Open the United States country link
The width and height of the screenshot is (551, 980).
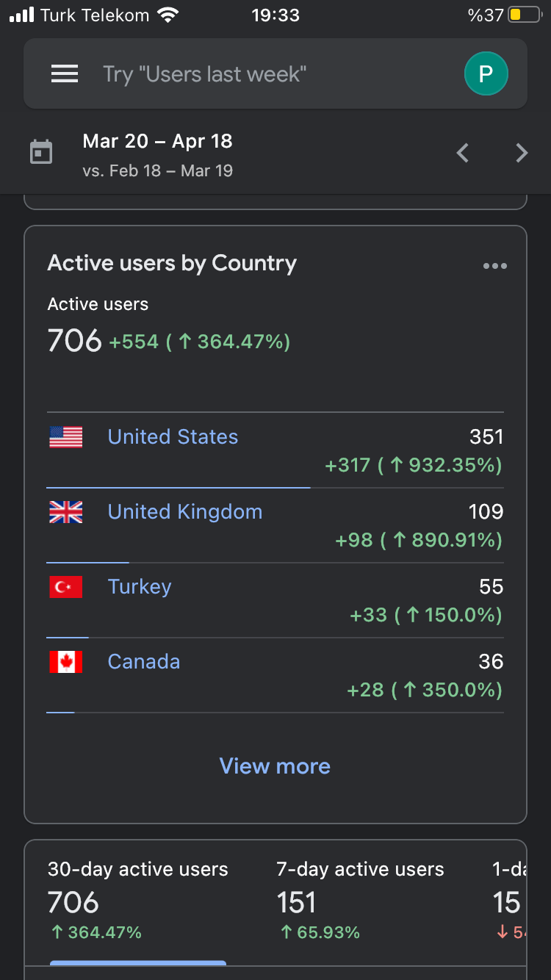click(x=173, y=437)
